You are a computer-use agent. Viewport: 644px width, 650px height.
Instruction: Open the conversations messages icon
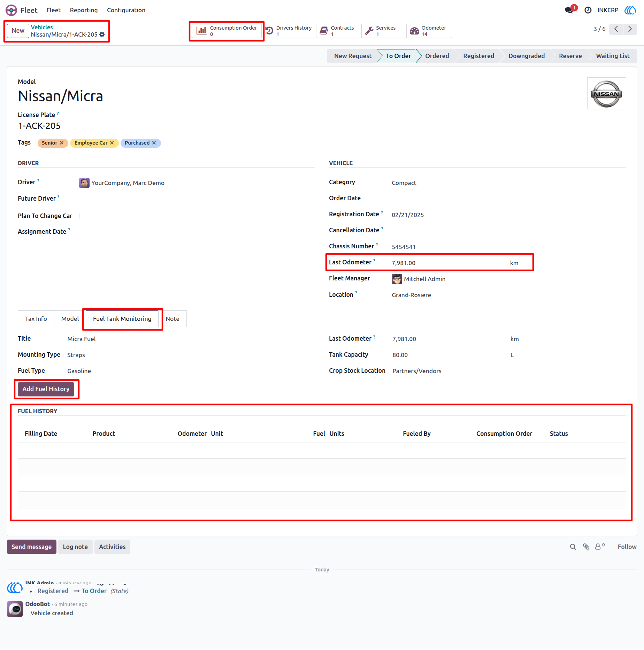(x=569, y=10)
